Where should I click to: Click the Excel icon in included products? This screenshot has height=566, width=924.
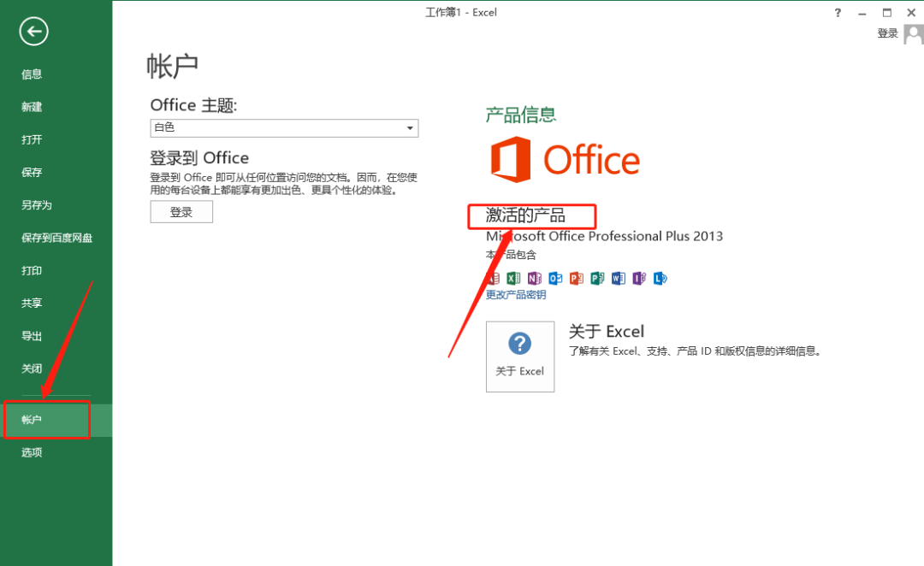click(513, 278)
